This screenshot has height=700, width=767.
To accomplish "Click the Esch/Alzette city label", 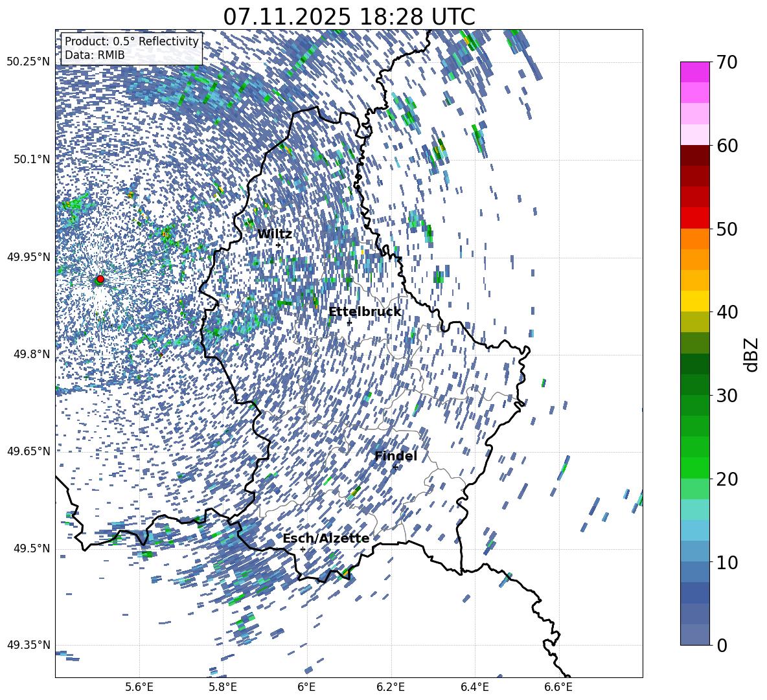I will pos(326,539).
